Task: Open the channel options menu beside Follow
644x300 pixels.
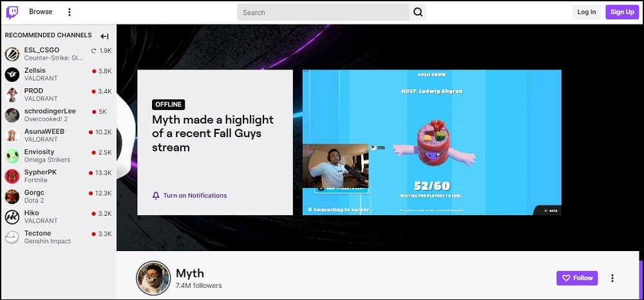Action: [x=612, y=278]
